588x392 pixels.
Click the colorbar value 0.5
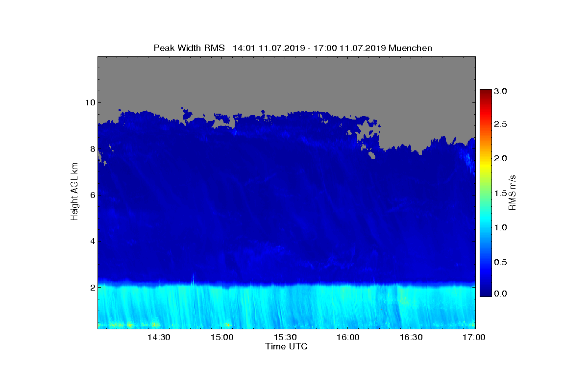click(x=500, y=262)
